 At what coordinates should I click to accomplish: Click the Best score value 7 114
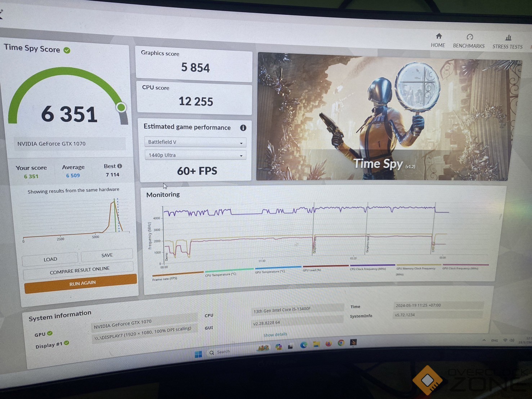pyautogui.click(x=112, y=175)
